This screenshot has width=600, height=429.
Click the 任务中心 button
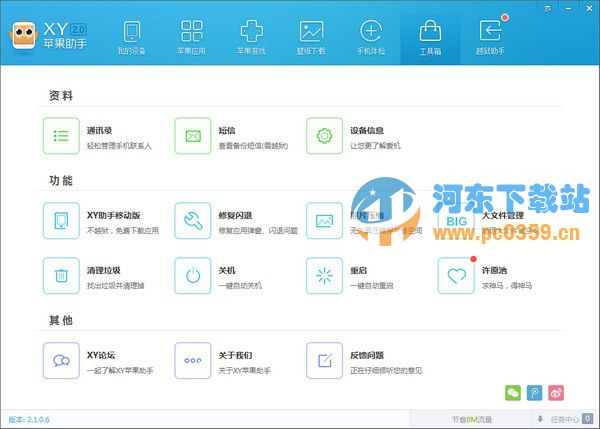click(565, 419)
